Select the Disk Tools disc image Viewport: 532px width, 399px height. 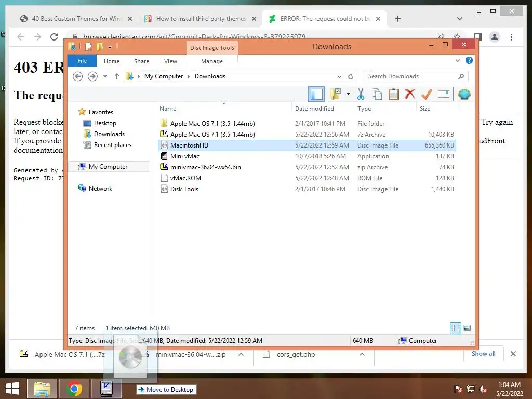click(307, 189)
